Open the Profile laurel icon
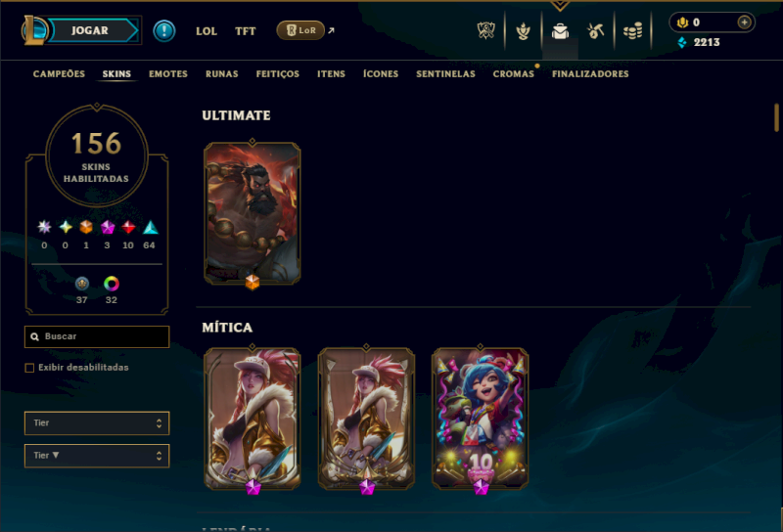 pos(523,31)
